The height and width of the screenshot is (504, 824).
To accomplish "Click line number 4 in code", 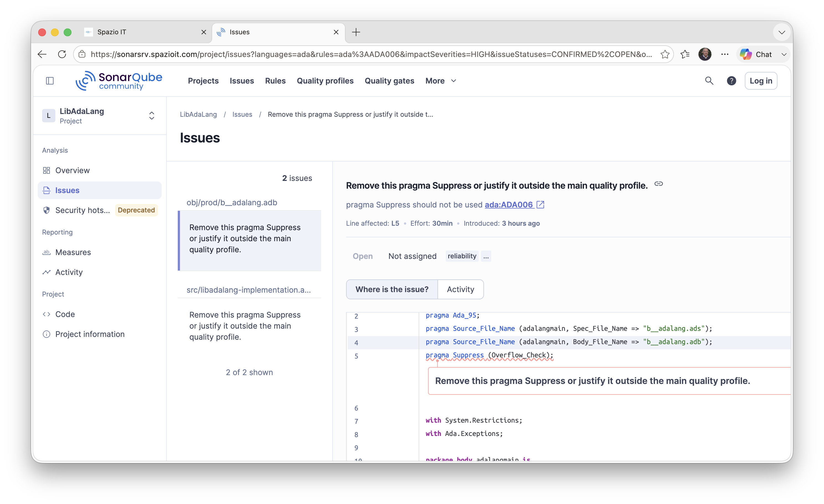I will point(356,342).
